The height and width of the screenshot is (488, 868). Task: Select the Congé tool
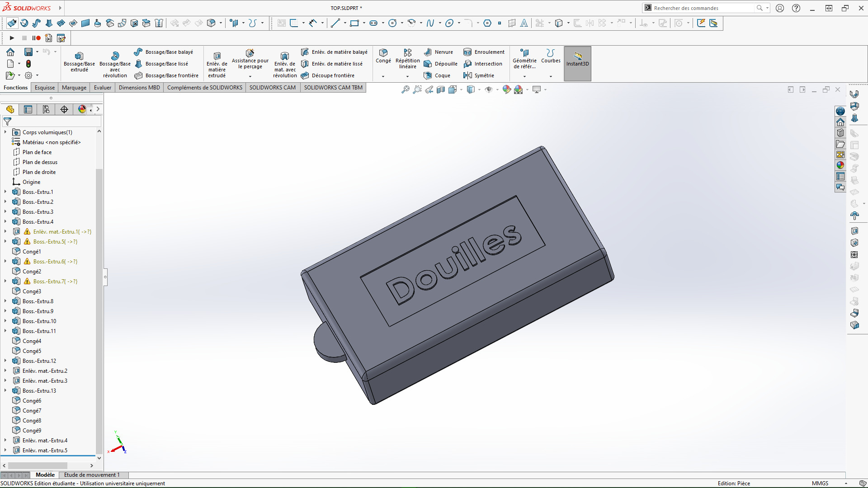(x=383, y=56)
